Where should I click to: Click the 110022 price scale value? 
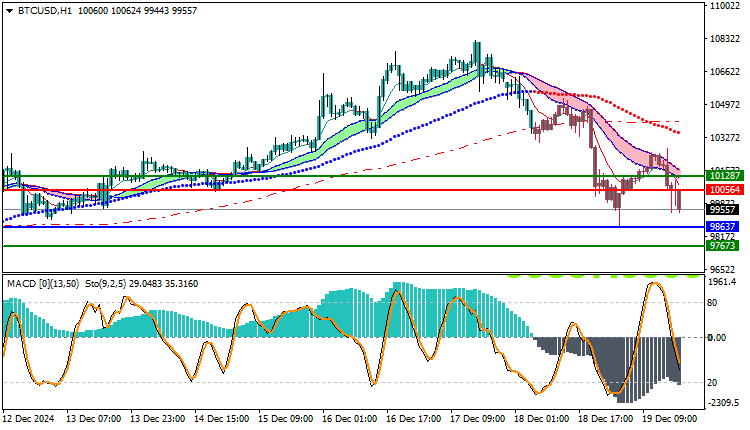pos(725,6)
